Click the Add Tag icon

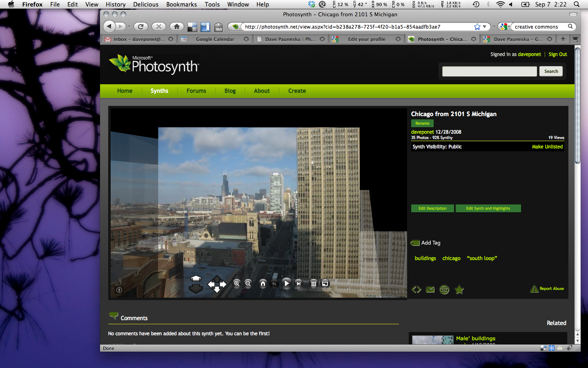(x=415, y=243)
